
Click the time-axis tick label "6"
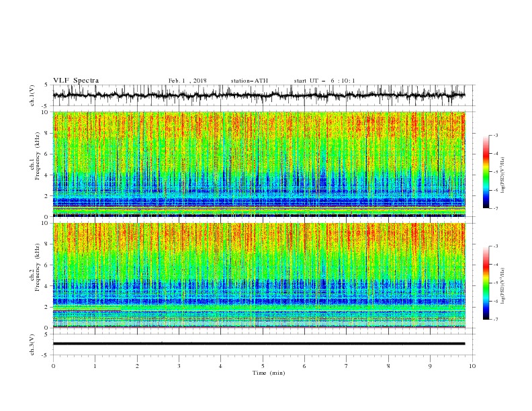304,366
